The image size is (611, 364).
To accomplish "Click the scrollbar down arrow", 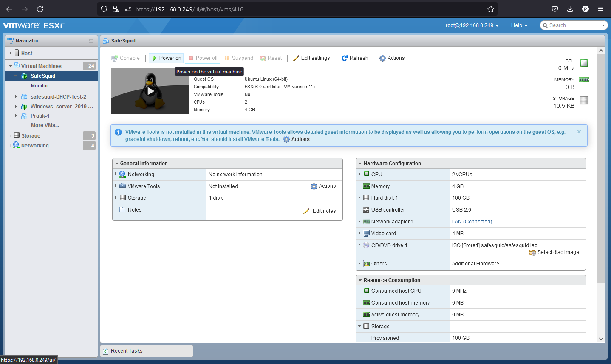I will pos(601,339).
